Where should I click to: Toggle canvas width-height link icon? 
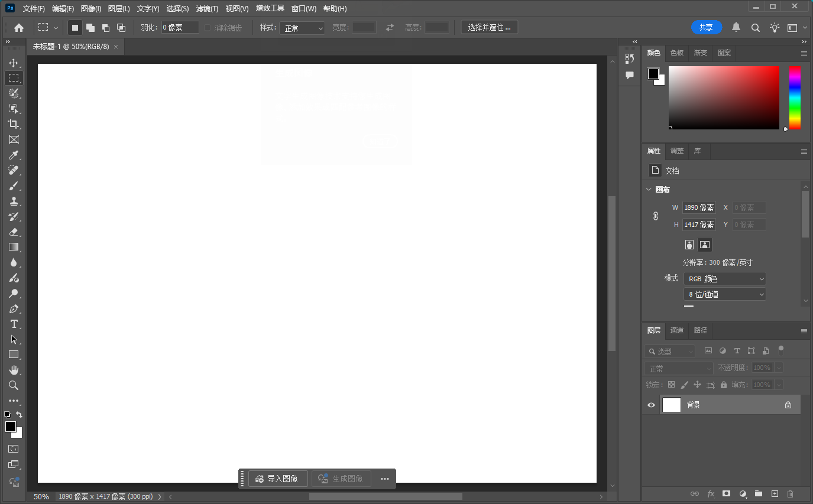pos(655,216)
